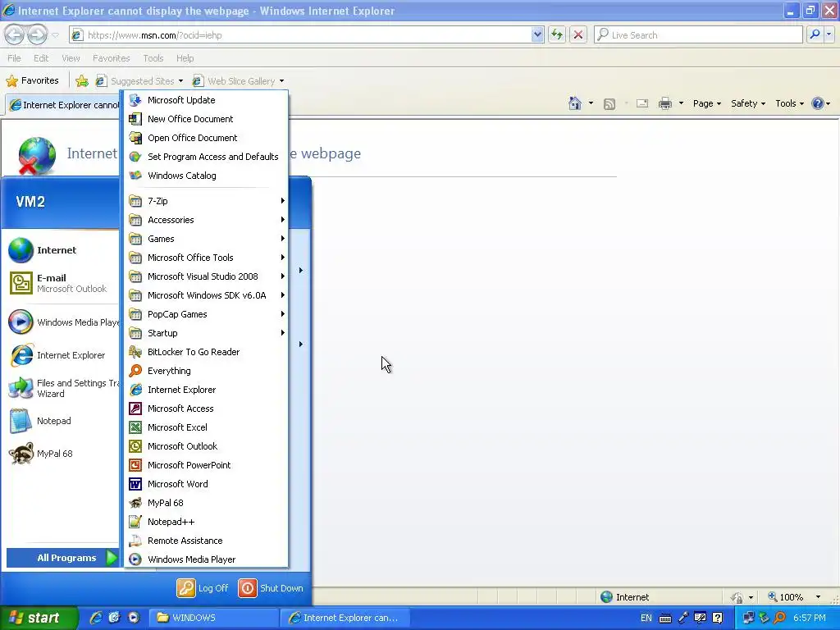Viewport: 840px width, 630px height.
Task: Switch to WINDOWS folder taskbar button
Action: point(216,618)
